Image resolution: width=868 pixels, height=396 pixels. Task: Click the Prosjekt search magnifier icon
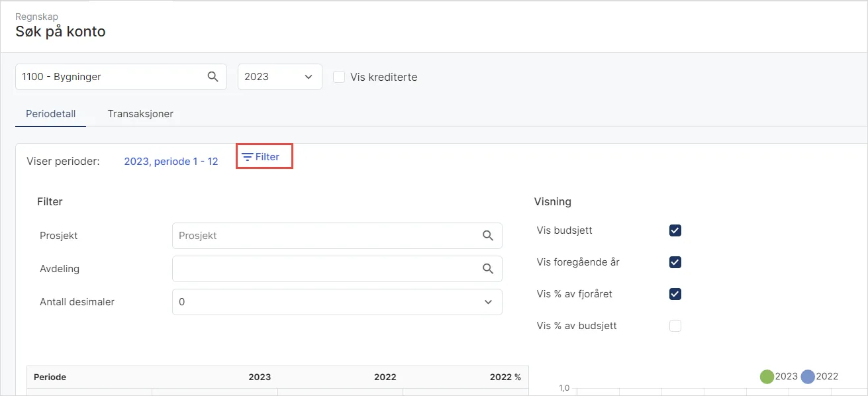click(x=488, y=236)
